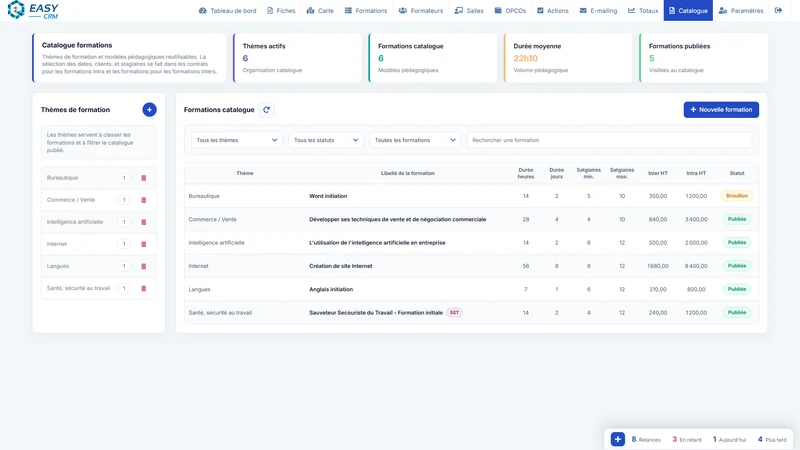Delete the Internet theme
The image size is (800, 450).
(x=143, y=244)
